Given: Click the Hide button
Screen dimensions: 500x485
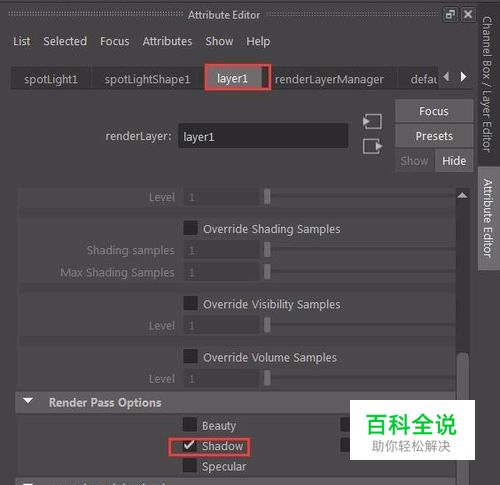Looking at the screenshot, I should click(x=454, y=161).
